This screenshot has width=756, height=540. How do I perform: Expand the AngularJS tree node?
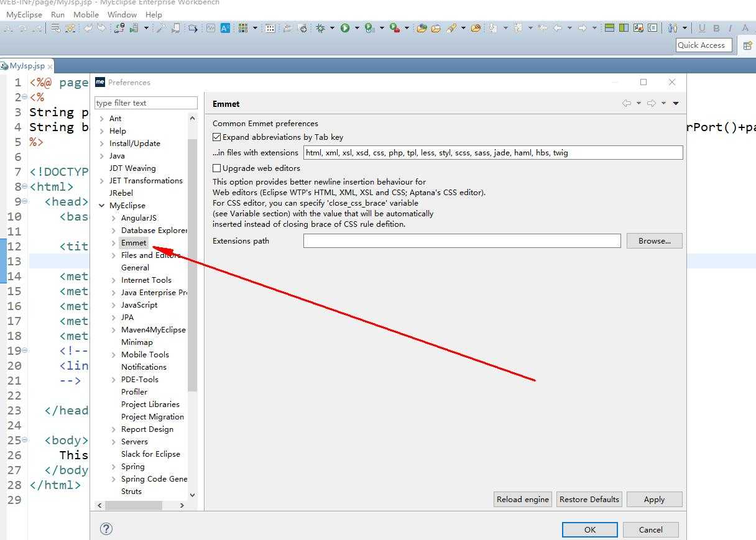114,217
